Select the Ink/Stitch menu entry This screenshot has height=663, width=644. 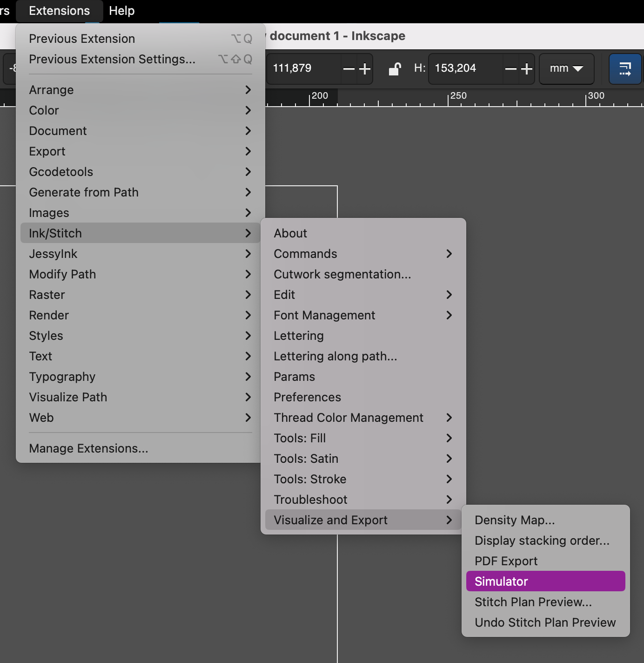pyautogui.click(x=141, y=233)
